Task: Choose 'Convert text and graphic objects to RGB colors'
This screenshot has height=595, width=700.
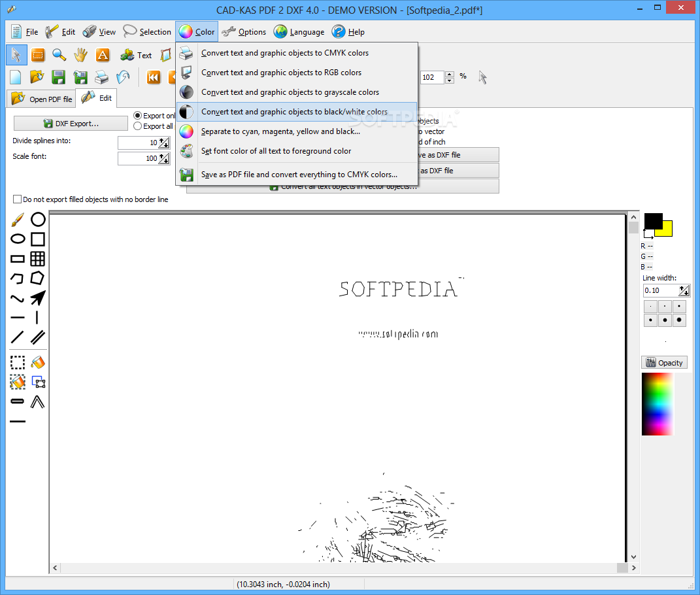Action: pos(297,73)
